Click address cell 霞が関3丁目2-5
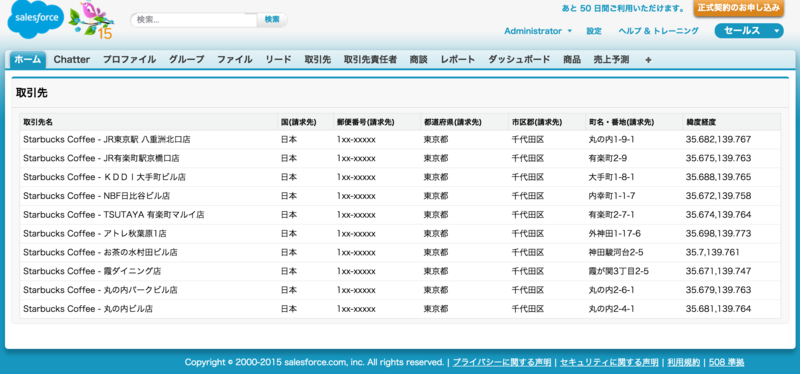Viewport: 800px width, 374px height. tap(618, 271)
